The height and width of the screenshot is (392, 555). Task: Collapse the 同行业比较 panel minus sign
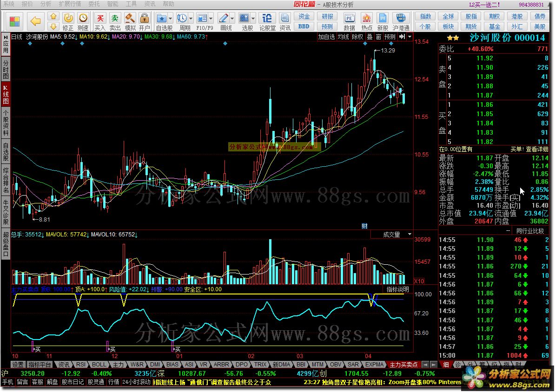tap(508, 231)
